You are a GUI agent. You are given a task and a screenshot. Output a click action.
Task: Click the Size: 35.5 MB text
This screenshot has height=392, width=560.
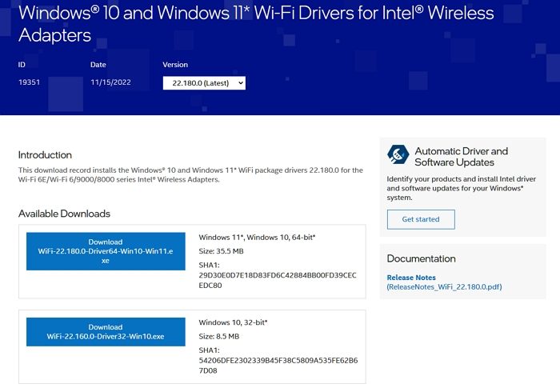coord(221,251)
